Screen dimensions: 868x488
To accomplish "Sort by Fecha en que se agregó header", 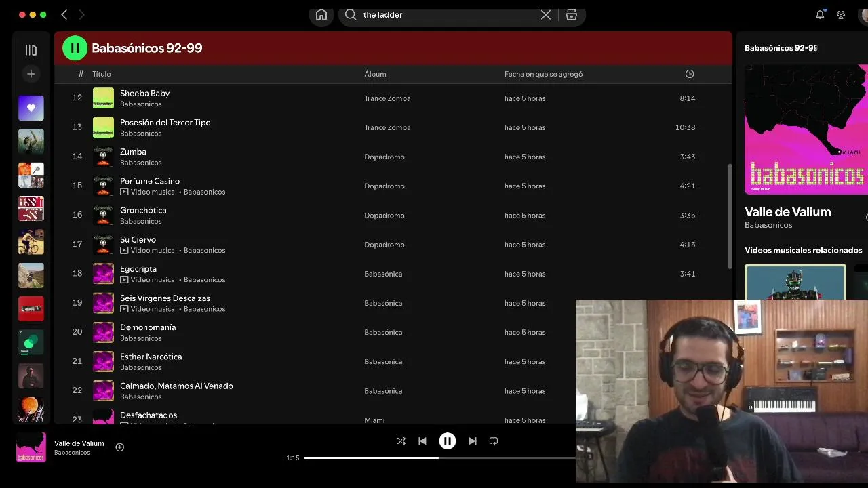I will pyautogui.click(x=543, y=74).
